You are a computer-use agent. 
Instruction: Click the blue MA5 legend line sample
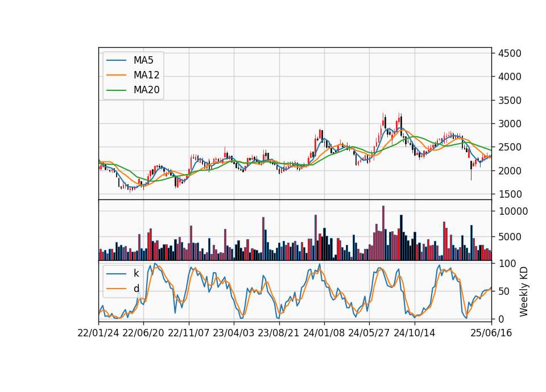point(116,60)
